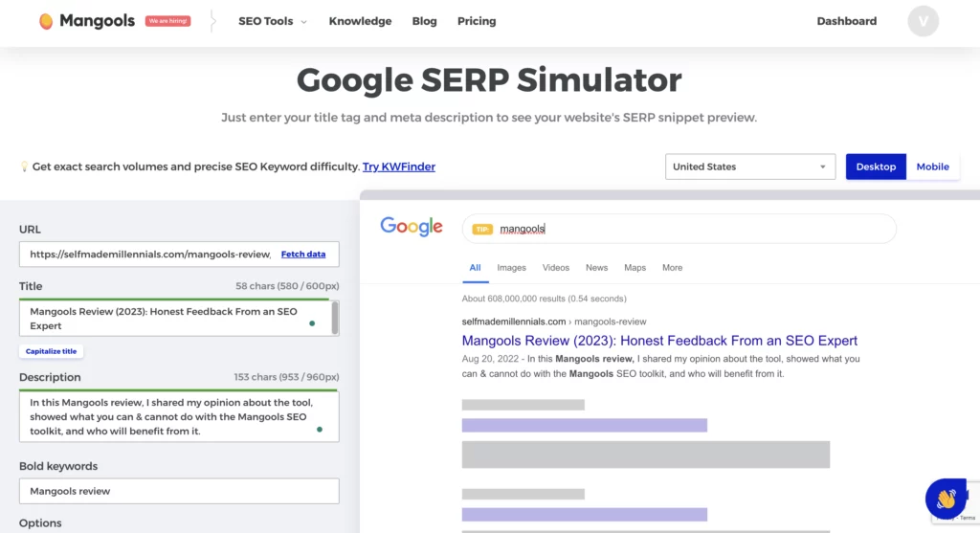Open the Dashboard link
The width and height of the screenshot is (980, 533).
pyautogui.click(x=846, y=21)
